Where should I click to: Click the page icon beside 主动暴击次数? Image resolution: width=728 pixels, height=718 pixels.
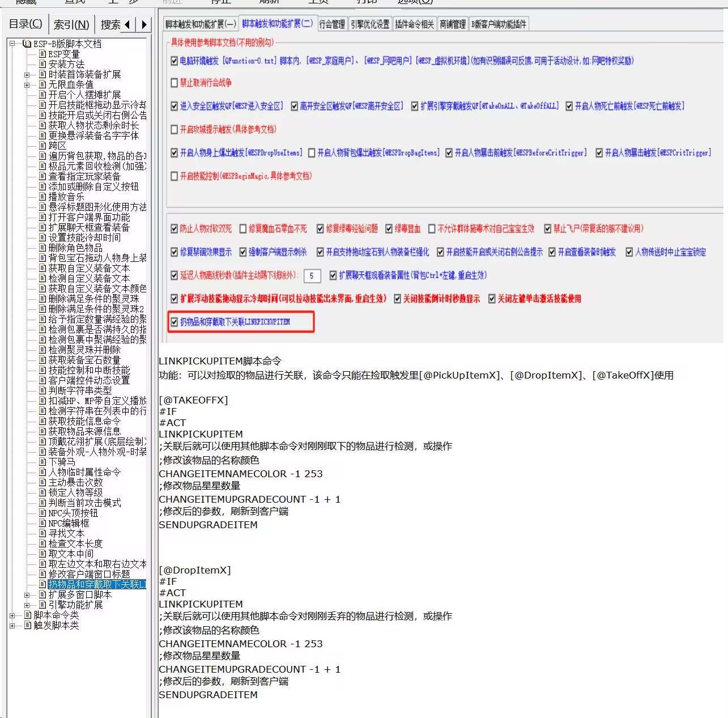pyautogui.click(x=42, y=482)
